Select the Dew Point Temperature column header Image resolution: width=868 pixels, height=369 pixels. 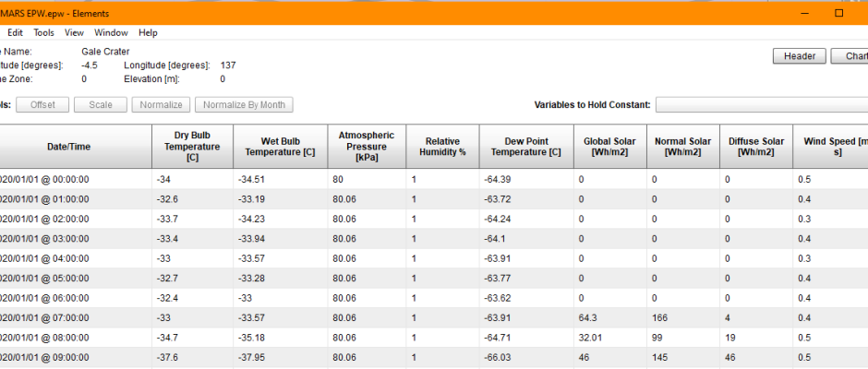(x=525, y=147)
